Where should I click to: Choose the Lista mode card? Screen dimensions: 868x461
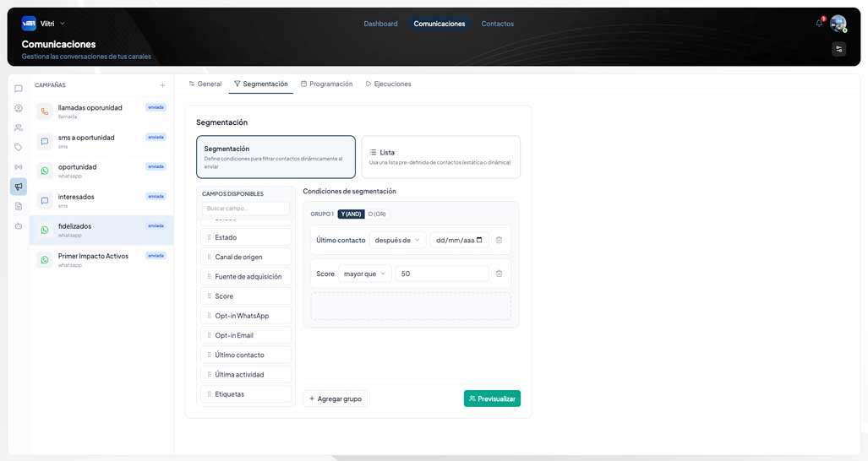click(x=440, y=157)
